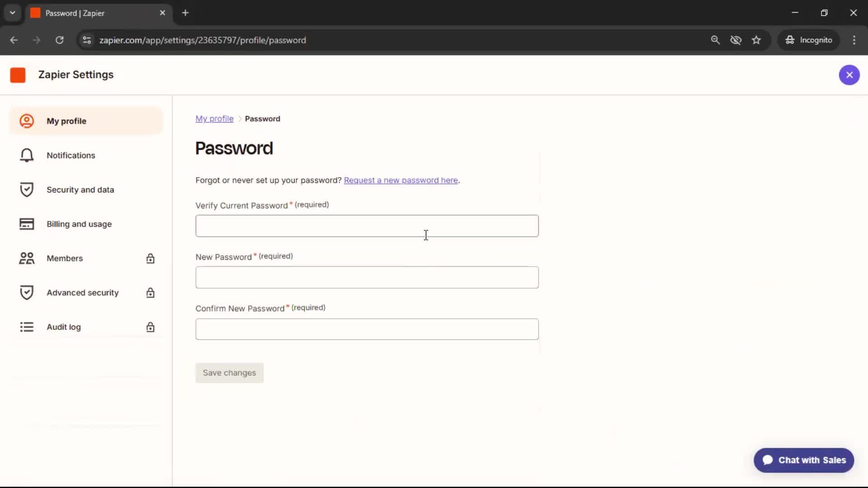Click the Billing and usage card icon
Image resolution: width=868 pixels, height=488 pixels.
[27, 224]
